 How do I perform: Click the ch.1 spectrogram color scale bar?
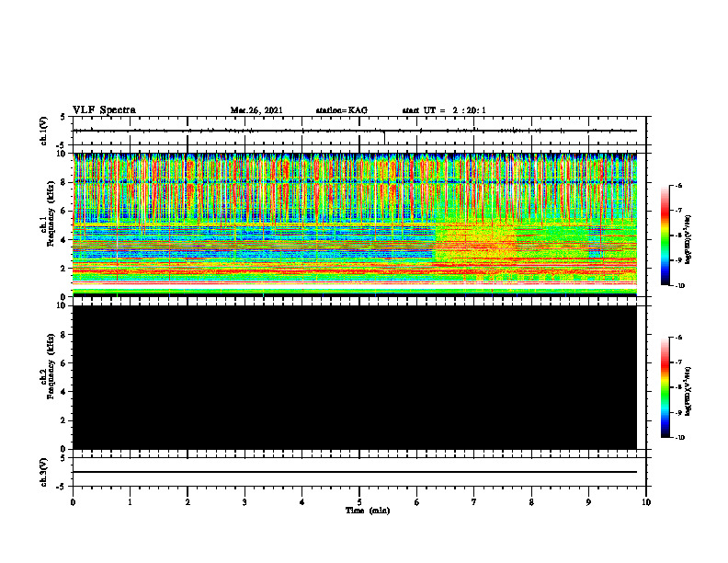665,236
